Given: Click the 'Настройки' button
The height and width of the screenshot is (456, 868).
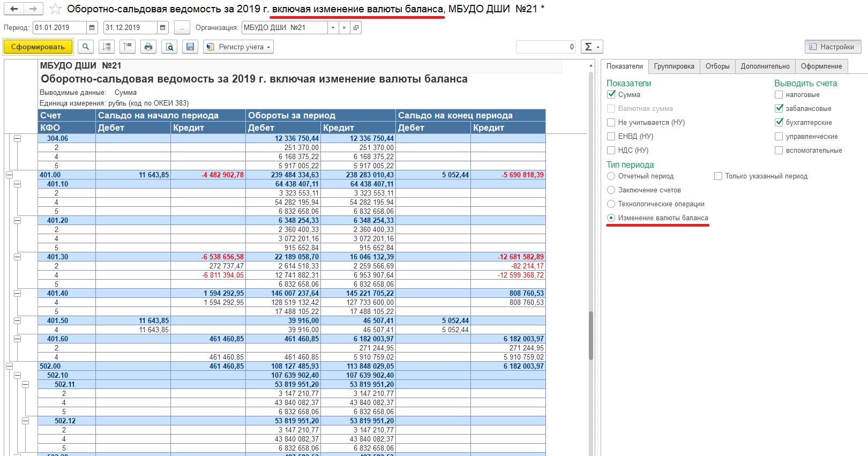Looking at the screenshot, I should 832,47.
